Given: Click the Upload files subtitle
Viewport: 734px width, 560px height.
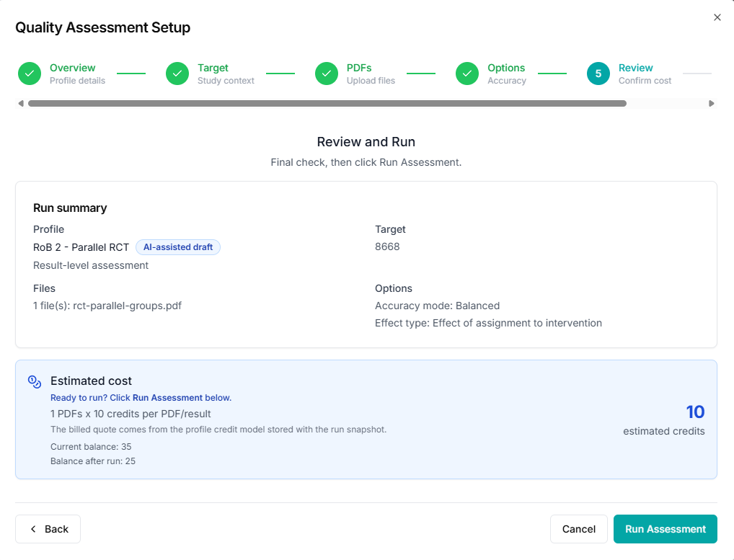Looking at the screenshot, I should click(x=371, y=81).
